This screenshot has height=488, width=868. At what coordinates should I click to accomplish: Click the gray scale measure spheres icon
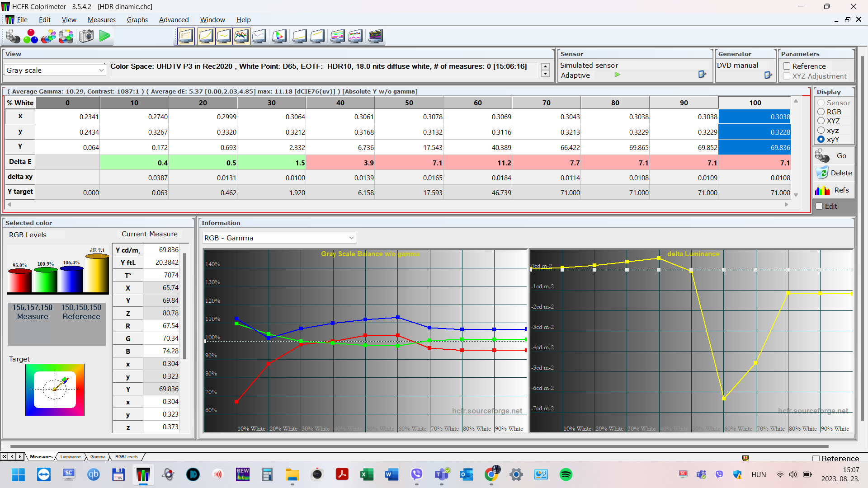point(13,36)
